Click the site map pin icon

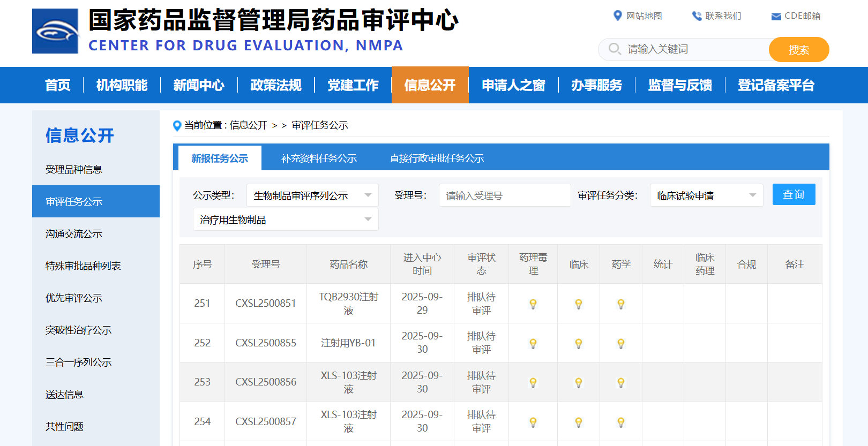617,16
